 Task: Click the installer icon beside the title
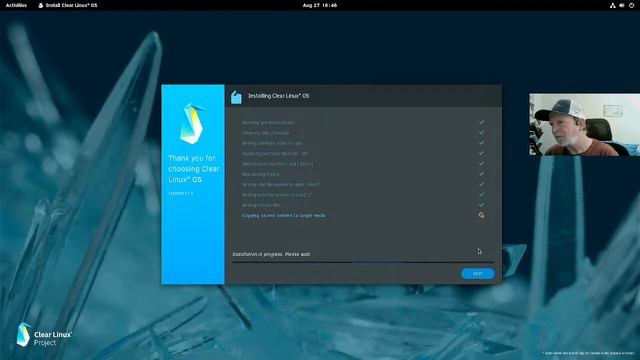coord(236,97)
